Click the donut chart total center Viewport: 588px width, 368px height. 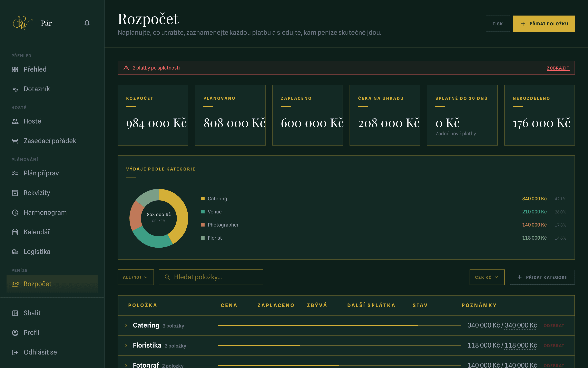159,217
